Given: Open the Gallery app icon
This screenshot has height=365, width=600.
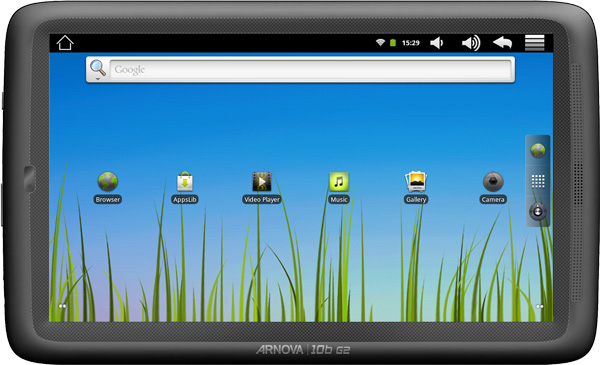Looking at the screenshot, I should pyautogui.click(x=416, y=182).
